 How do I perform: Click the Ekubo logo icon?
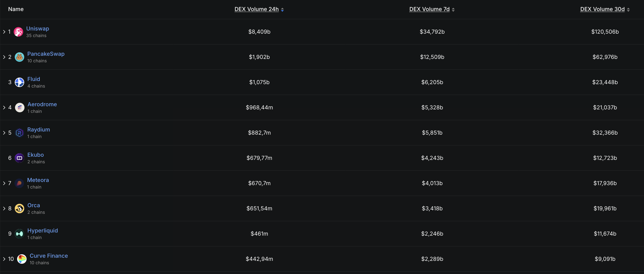pos(19,158)
